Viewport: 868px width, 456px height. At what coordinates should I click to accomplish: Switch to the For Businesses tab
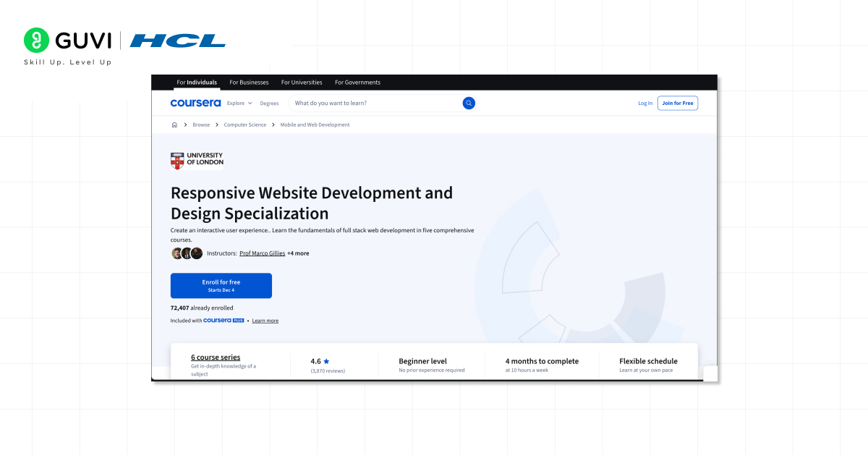(x=249, y=82)
